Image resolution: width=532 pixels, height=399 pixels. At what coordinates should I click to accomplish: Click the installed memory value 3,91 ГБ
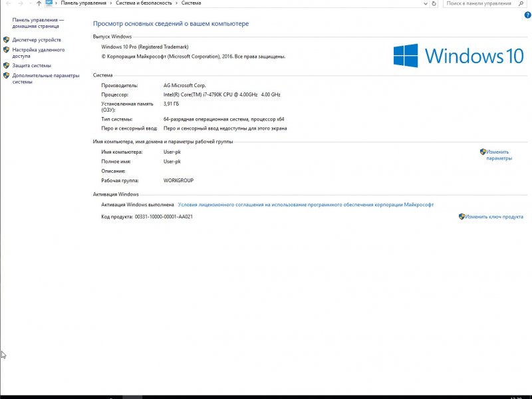pos(171,104)
